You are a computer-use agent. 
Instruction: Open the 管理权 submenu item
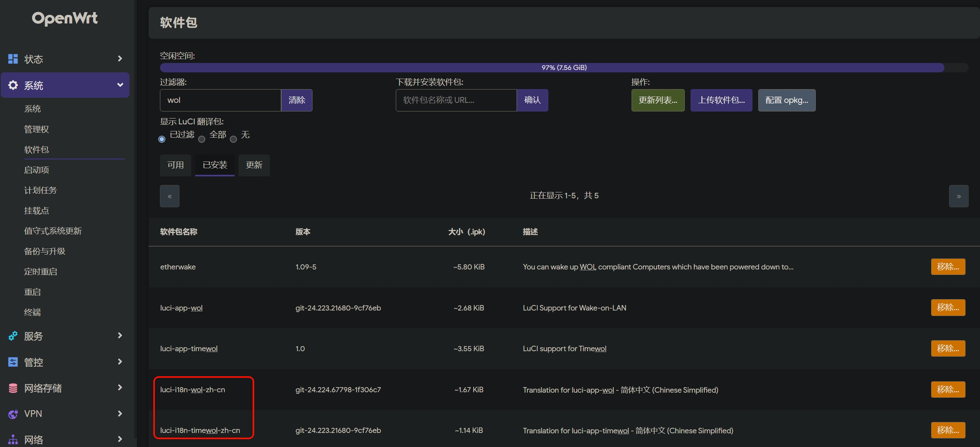tap(36, 129)
